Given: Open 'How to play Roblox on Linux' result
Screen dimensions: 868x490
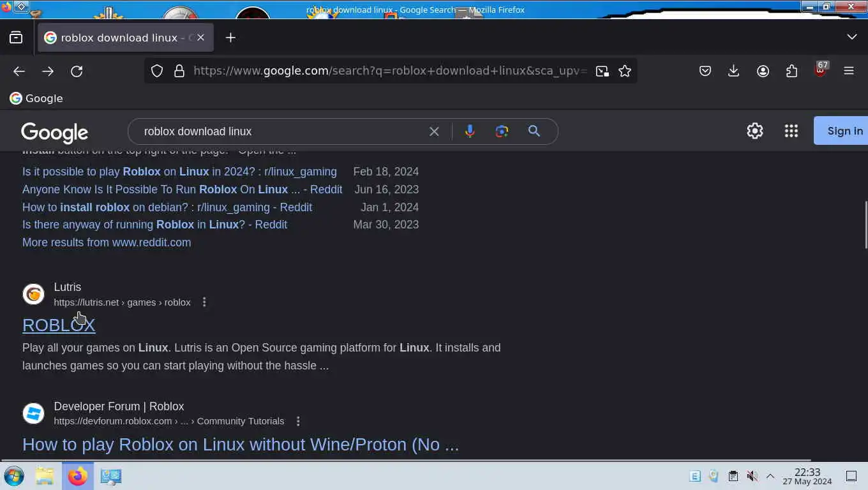Looking at the screenshot, I should point(241,444).
